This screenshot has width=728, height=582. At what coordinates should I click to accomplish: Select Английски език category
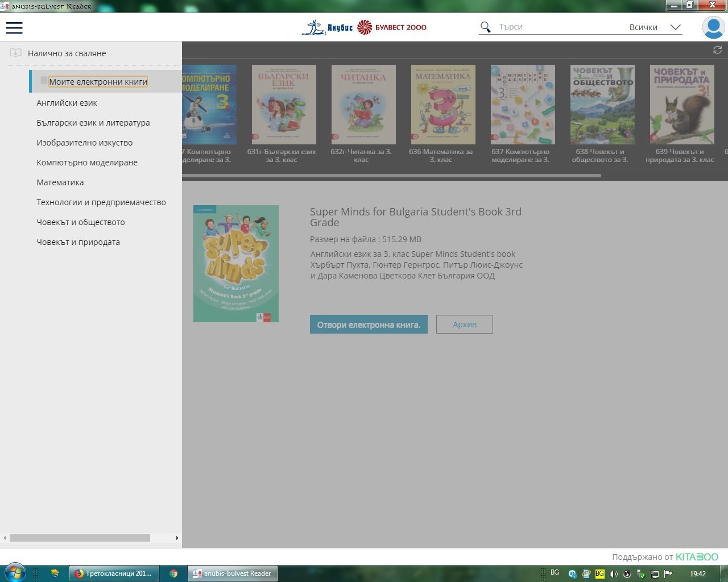pos(67,103)
